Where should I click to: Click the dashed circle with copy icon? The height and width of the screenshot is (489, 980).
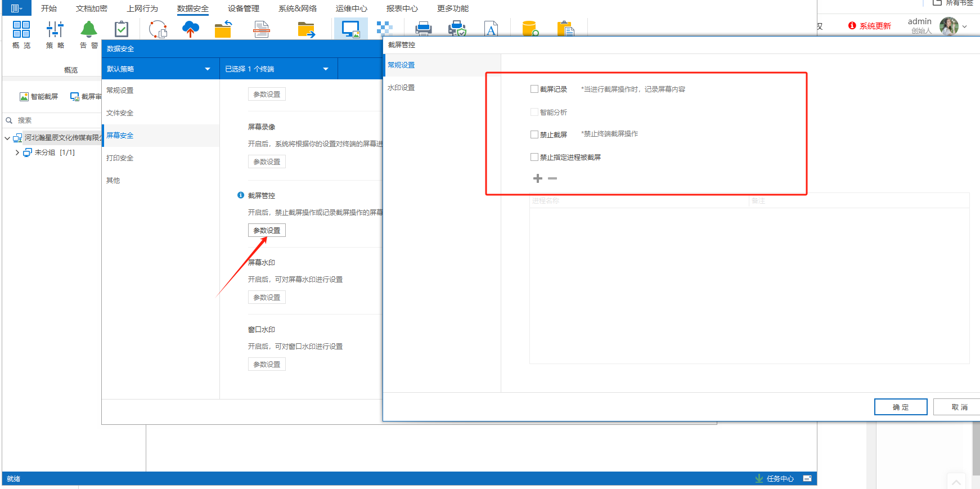158,29
